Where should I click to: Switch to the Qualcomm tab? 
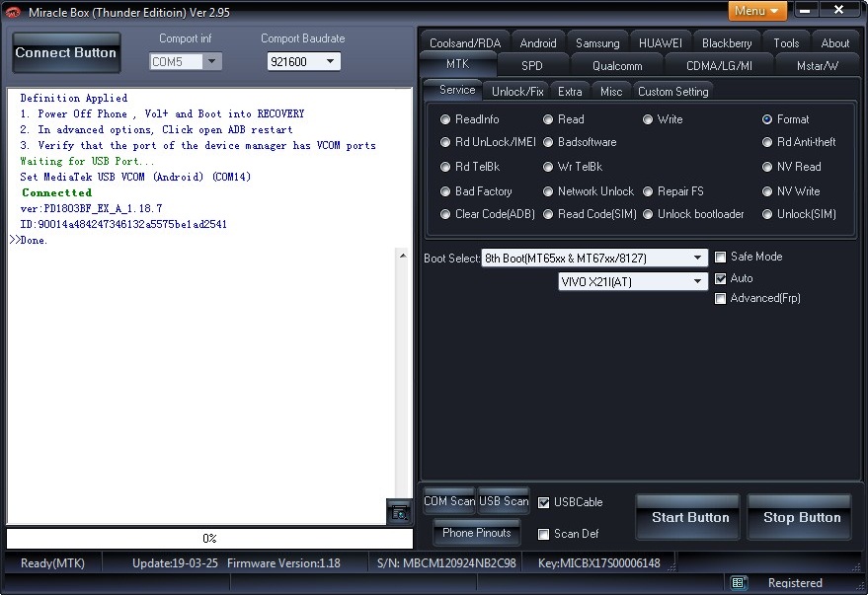pyautogui.click(x=617, y=66)
